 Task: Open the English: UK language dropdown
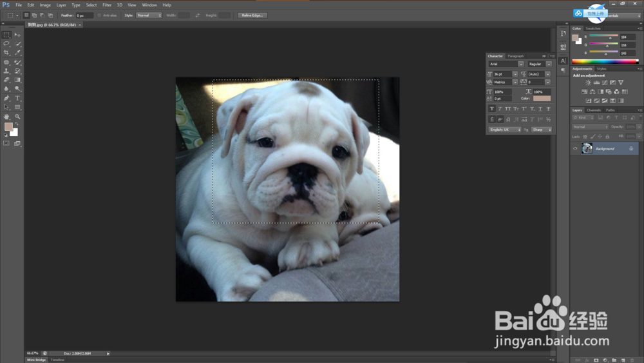tap(505, 130)
